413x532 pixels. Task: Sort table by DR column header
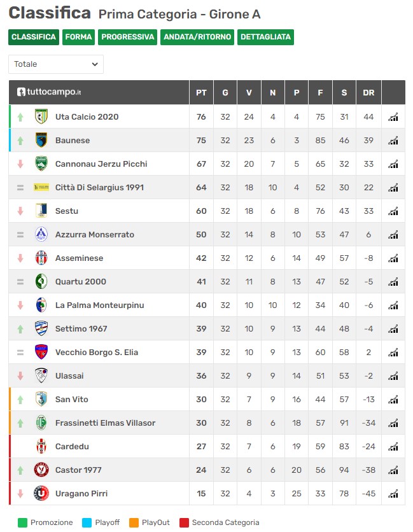[x=368, y=92]
